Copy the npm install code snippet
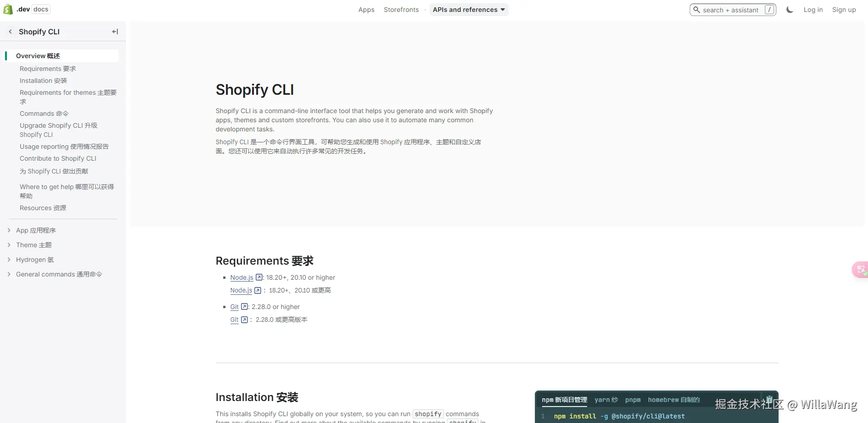Screen dimensions: 868x423 point(769,399)
